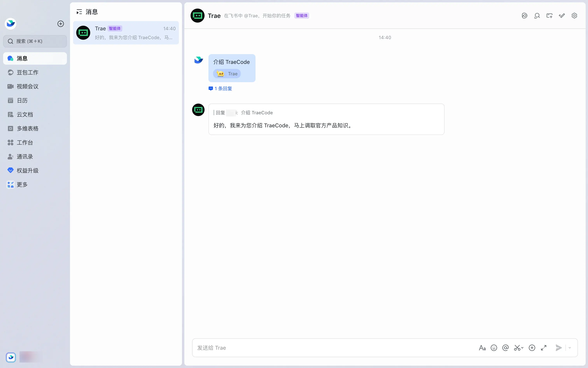Click the quoted reply 介绍 TraeCode line
588x368 pixels.
tap(243, 113)
